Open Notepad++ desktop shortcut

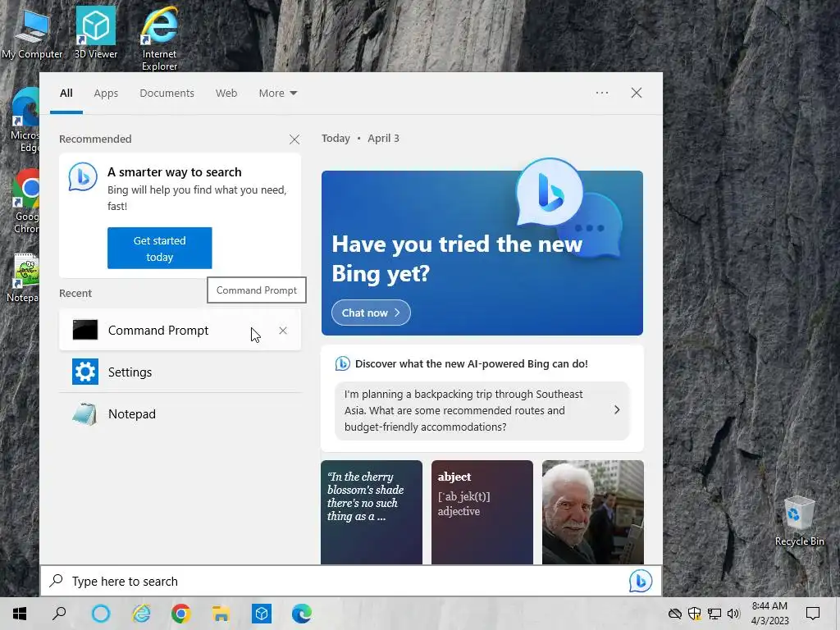click(x=25, y=277)
